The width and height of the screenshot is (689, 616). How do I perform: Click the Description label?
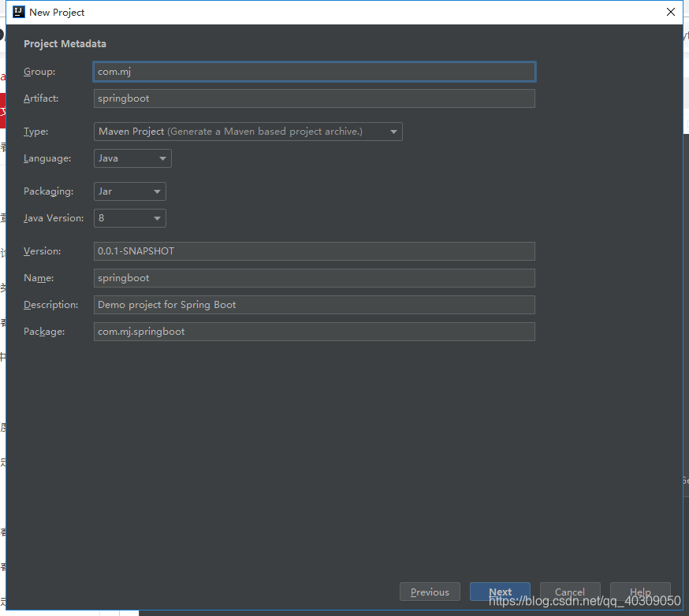[x=51, y=305]
